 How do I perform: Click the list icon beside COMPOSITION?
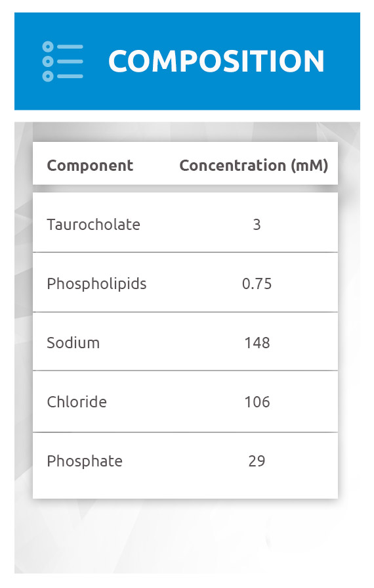[62, 61]
